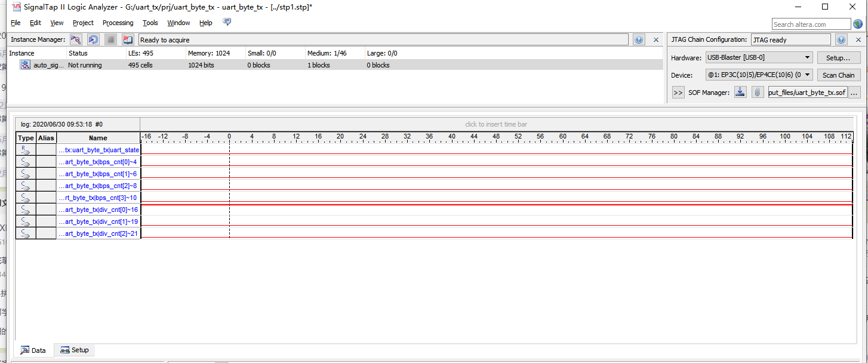Viewport: 868px width, 363px height.
Task: Open JTAG Chain Configuration help icon
Action: click(x=841, y=39)
